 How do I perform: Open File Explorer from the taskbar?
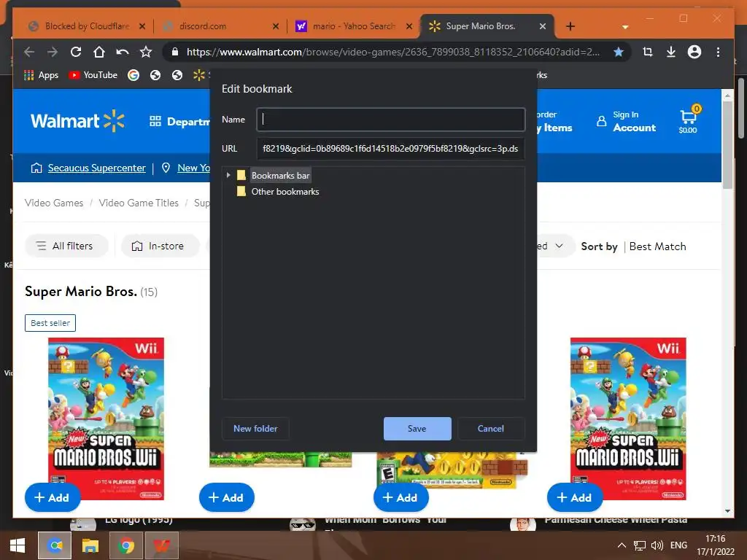point(90,545)
